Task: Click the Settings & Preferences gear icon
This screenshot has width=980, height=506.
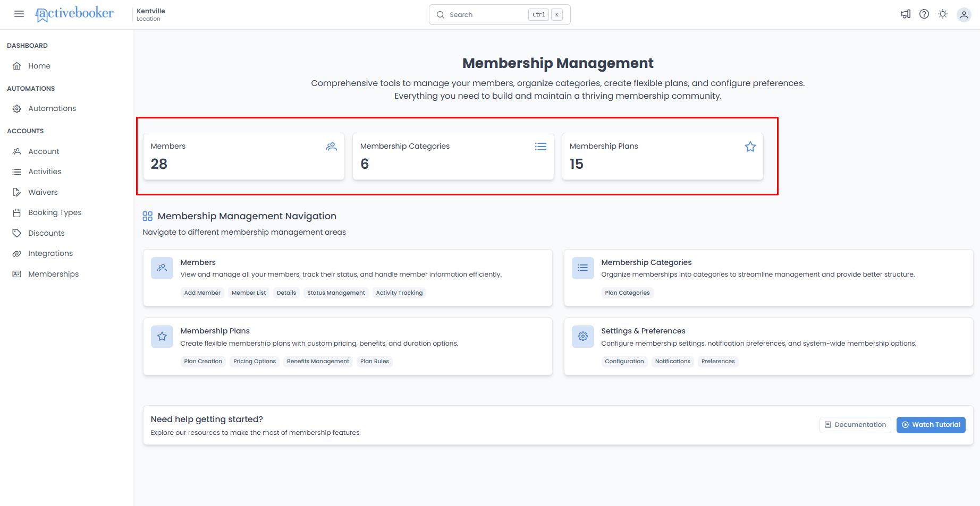Action: coord(583,337)
